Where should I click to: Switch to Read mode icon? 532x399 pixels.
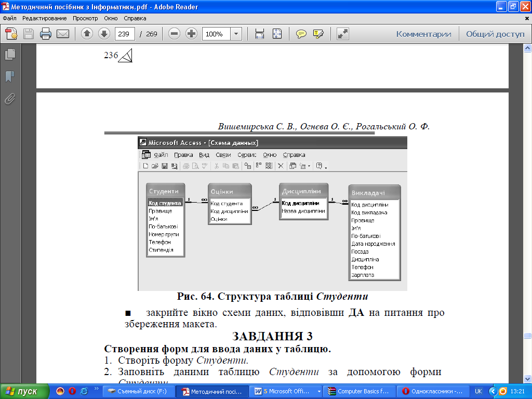click(343, 34)
